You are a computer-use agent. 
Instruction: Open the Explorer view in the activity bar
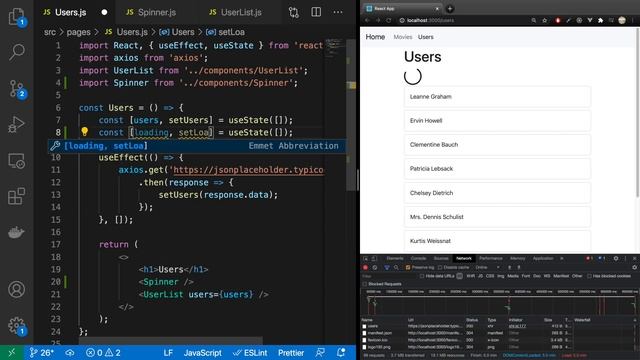click(x=16, y=16)
